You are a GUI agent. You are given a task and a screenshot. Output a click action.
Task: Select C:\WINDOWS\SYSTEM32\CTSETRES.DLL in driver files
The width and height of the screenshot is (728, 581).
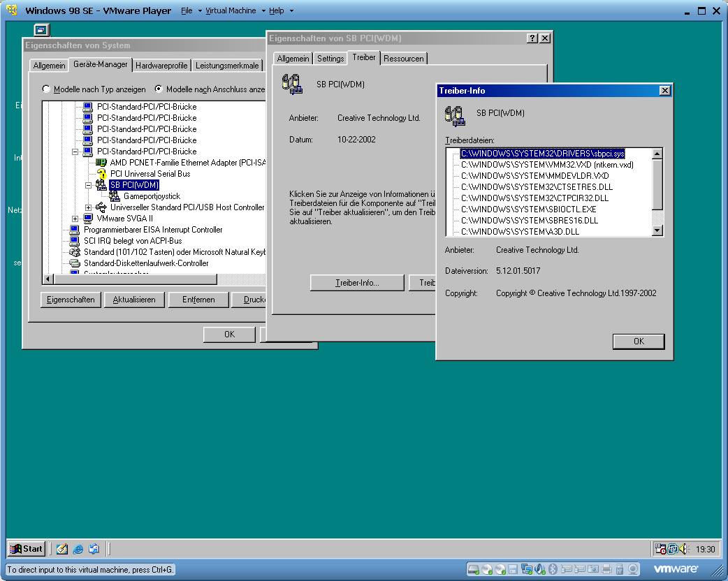tap(537, 187)
